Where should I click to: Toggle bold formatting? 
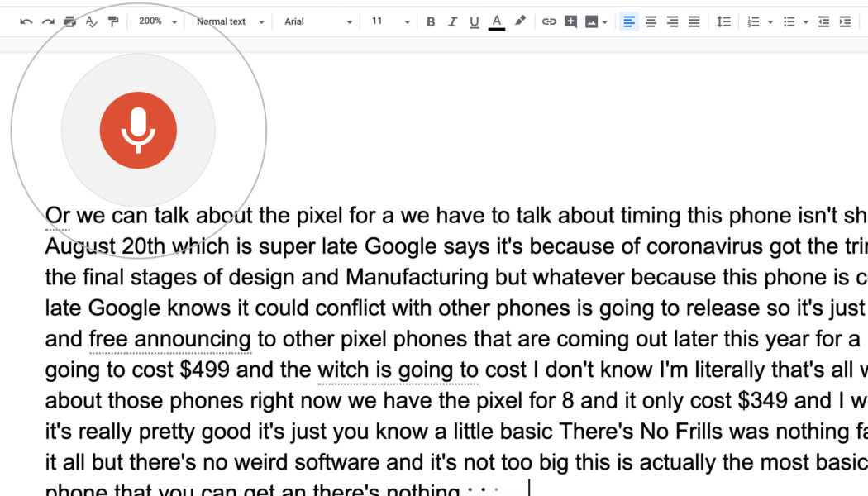[x=431, y=21]
